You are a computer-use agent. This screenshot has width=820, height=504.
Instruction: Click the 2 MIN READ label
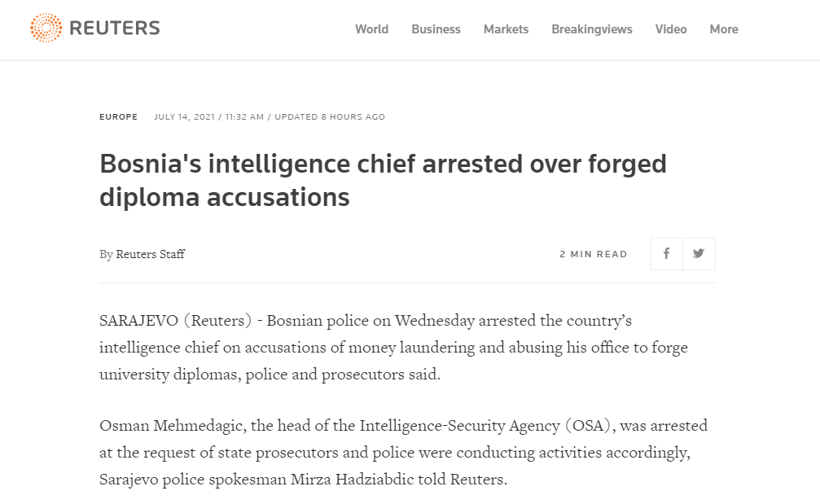pos(594,254)
